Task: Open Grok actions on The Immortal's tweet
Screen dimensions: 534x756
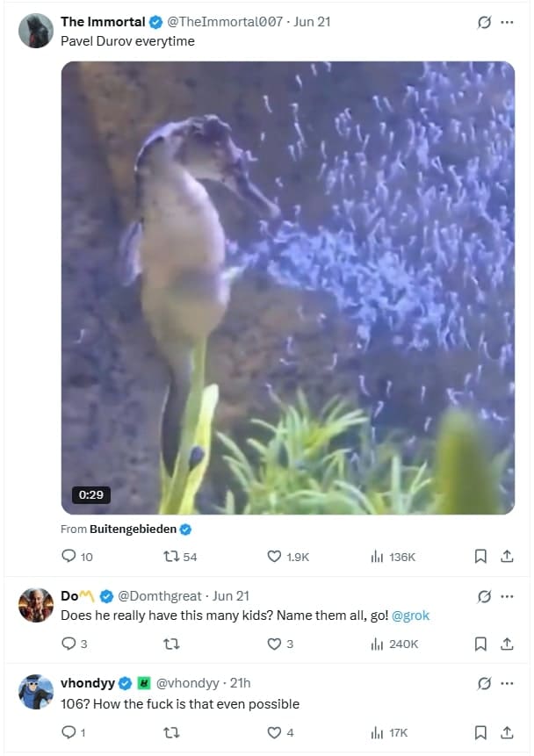Action: [x=484, y=22]
